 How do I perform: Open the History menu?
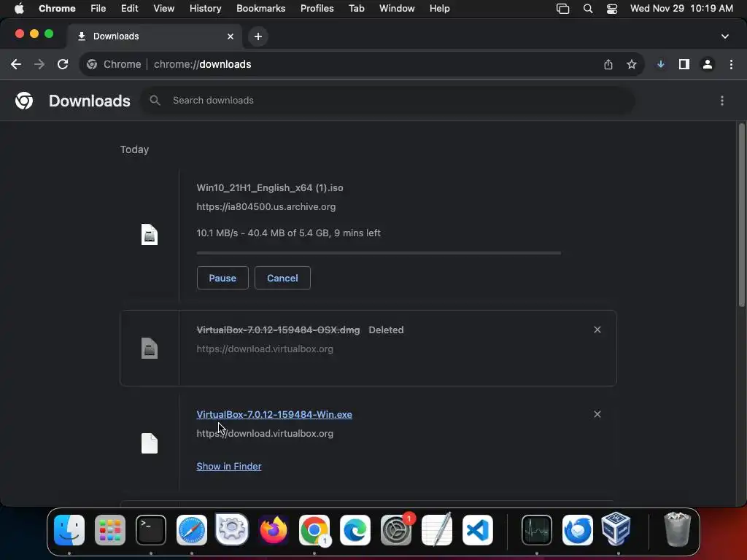point(205,9)
